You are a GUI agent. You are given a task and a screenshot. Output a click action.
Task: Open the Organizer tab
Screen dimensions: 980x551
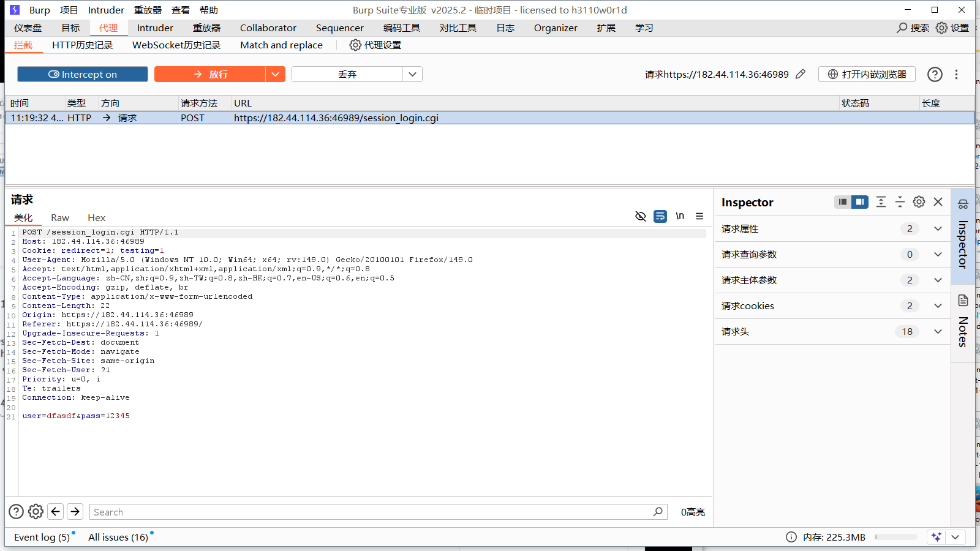tap(556, 28)
